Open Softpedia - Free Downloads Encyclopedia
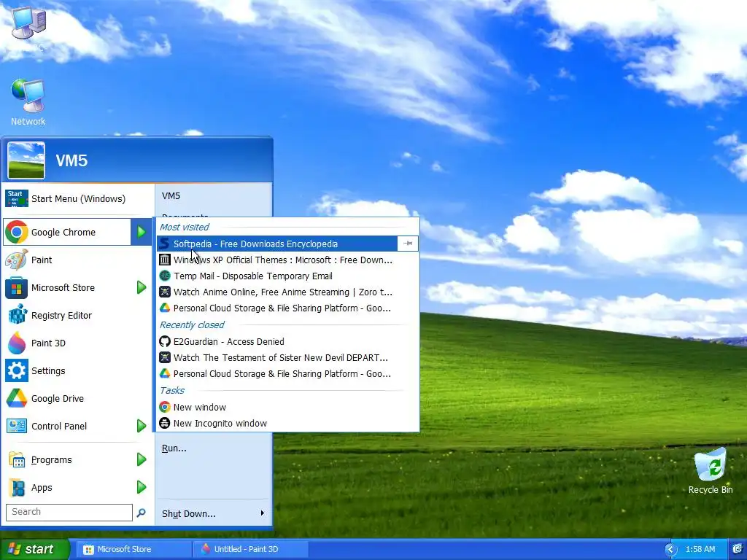 click(276, 244)
